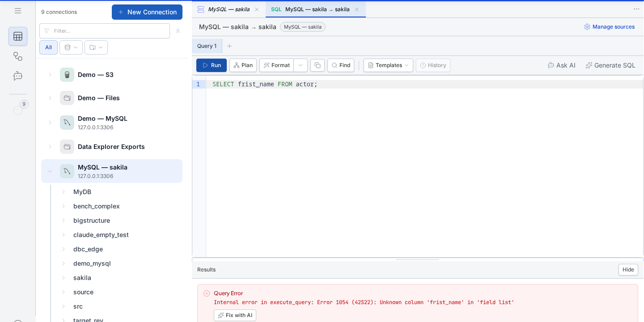Close the SQL MySQL — sakila → sakila tab
This screenshot has height=322, width=644.
(357, 9)
